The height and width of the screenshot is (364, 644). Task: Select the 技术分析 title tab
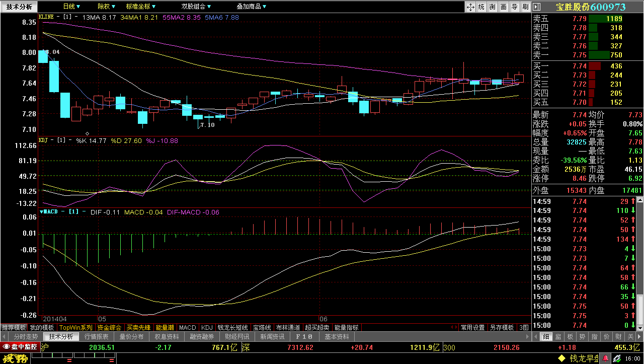(x=19, y=7)
